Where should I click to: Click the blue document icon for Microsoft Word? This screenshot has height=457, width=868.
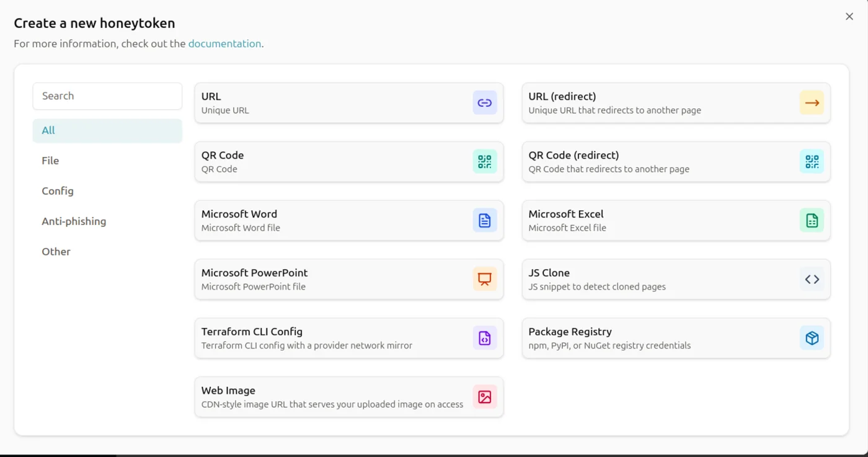pyautogui.click(x=485, y=220)
